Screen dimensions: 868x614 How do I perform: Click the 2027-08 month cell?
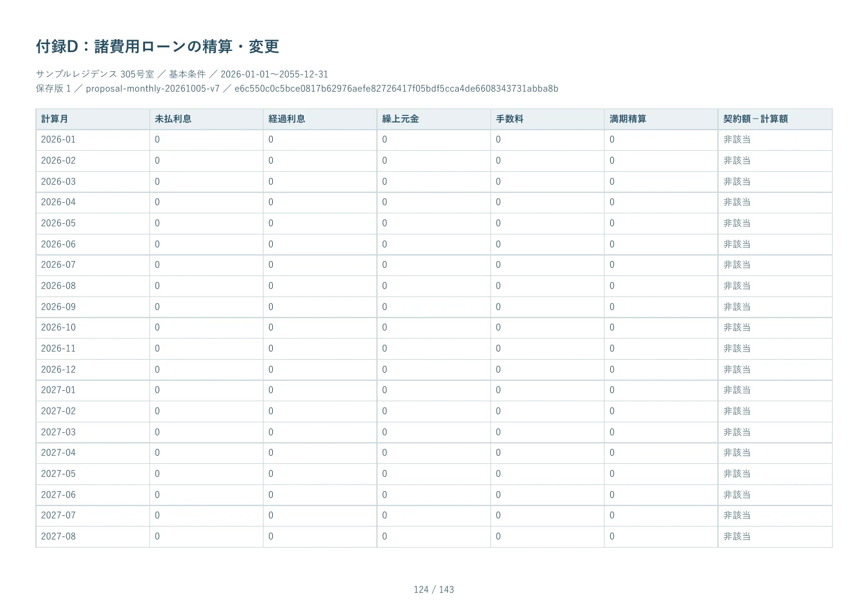92,536
